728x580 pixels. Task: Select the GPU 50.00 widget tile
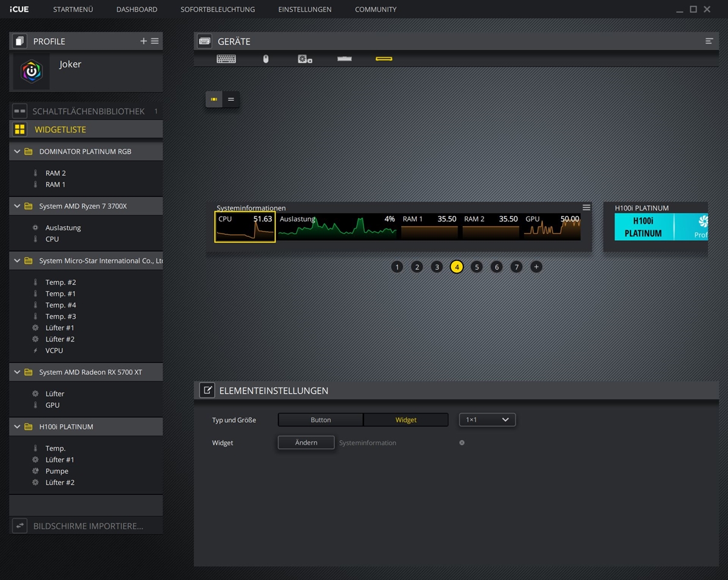[x=552, y=227]
